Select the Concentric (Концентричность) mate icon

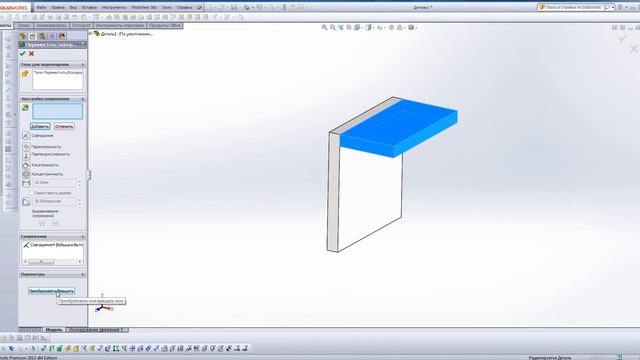(26, 174)
